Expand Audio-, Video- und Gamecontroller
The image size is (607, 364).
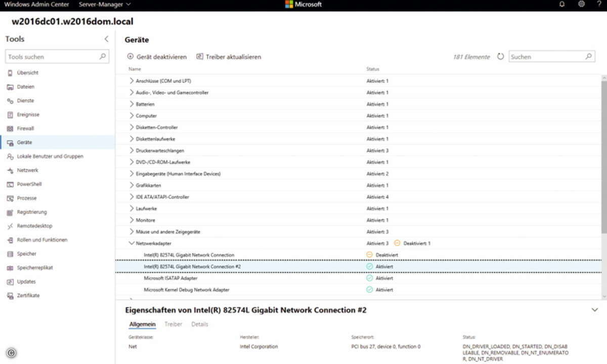(132, 93)
